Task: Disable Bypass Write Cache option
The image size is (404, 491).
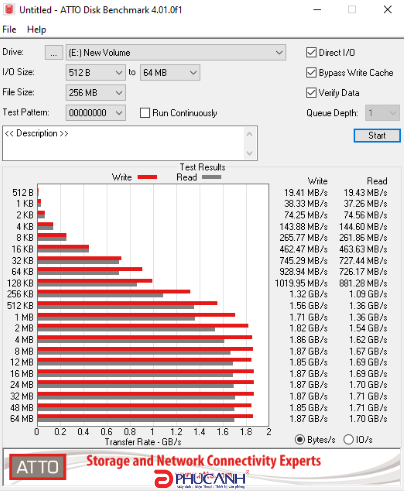Action: coord(311,72)
